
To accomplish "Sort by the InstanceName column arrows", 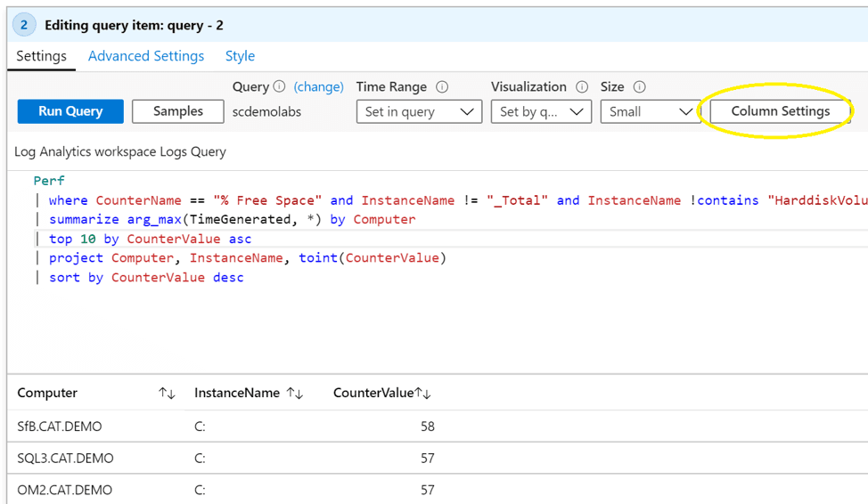I will coord(295,394).
